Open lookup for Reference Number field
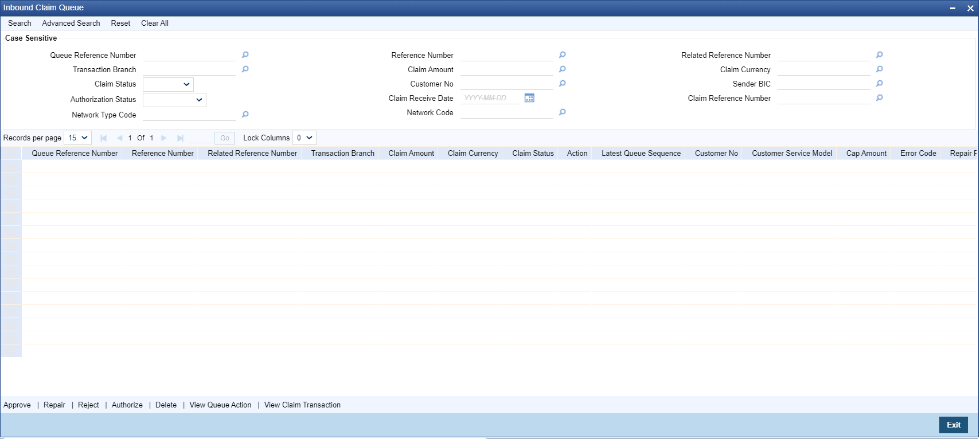Viewport: 980px width, 439px height. coord(562,55)
